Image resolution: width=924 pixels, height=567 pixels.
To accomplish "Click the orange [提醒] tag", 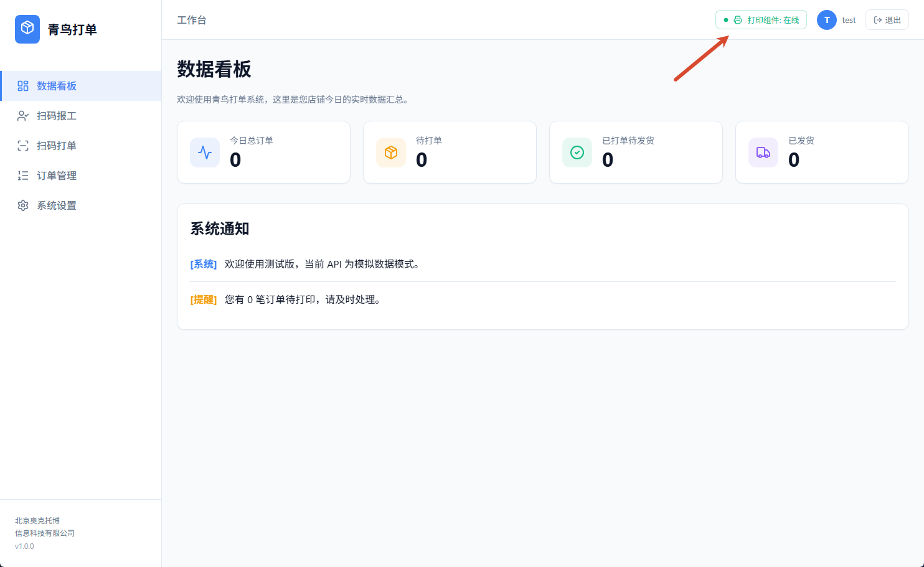I will 204,300.
